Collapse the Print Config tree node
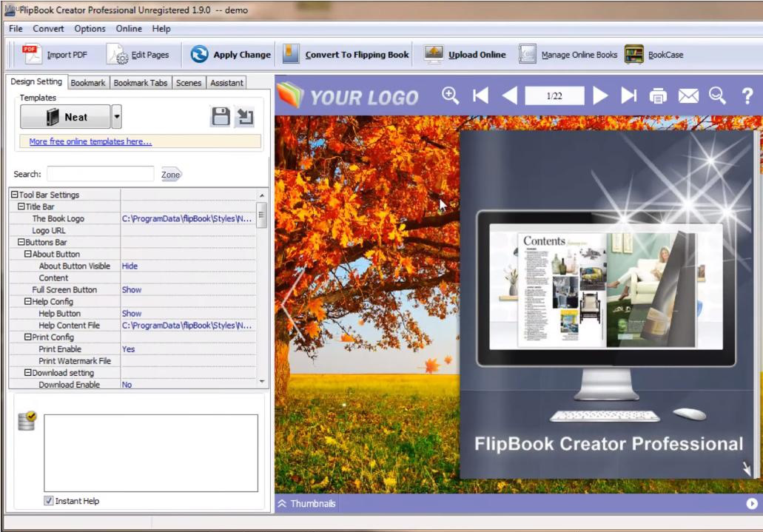This screenshot has width=763, height=532. click(x=27, y=337)
